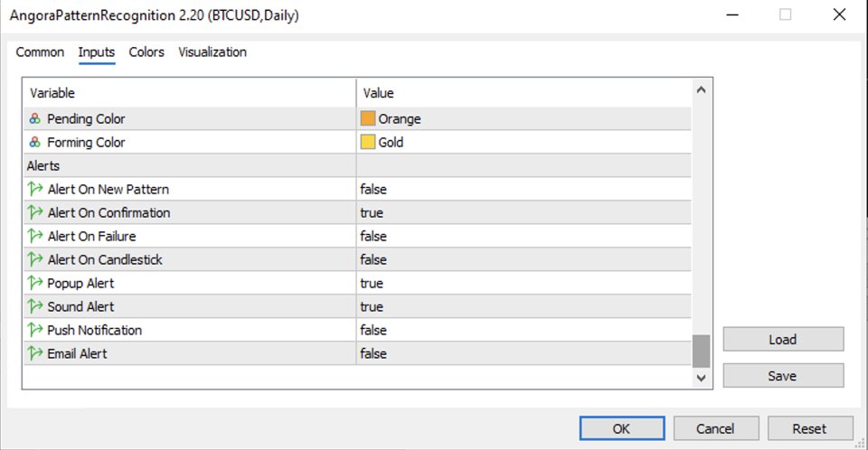Click the arrow icon beside Alert On Confirmation

coord(35,212)
